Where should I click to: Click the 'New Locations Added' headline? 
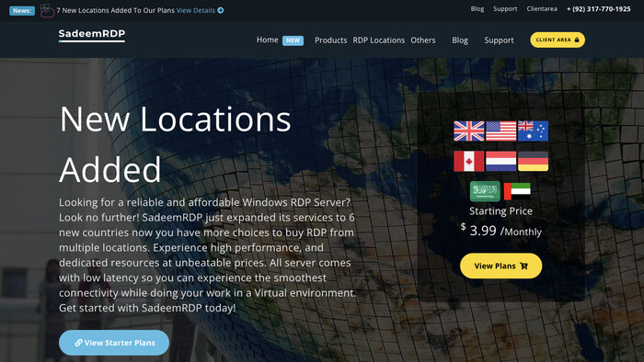pyautogui.click(x=176, y=144)
